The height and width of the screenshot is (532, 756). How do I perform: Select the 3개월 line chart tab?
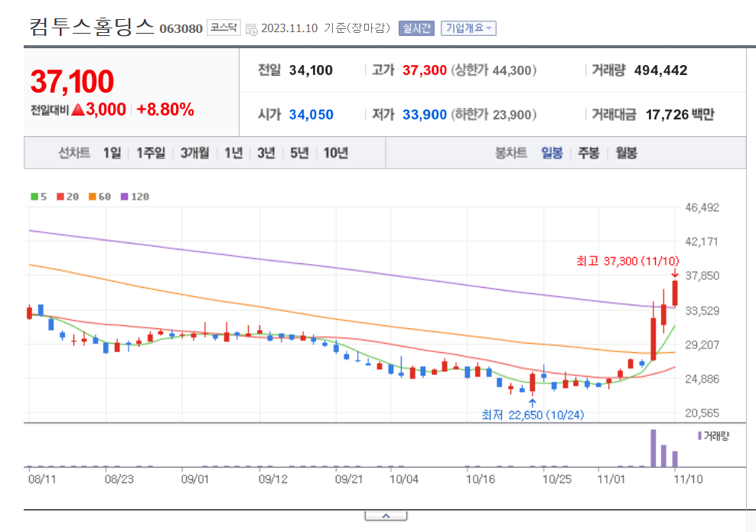tap(195, 153)
